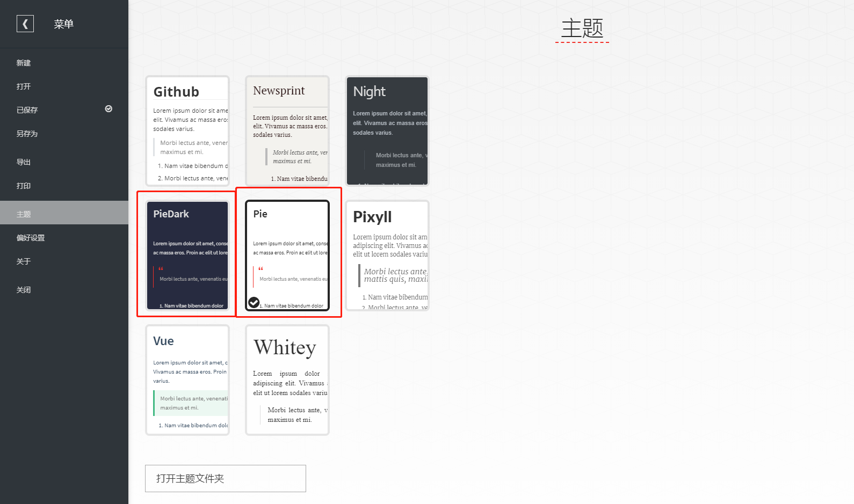Apply the Github theme thumbnail
This screenshot has height=504, width=854.
(187, 131)
